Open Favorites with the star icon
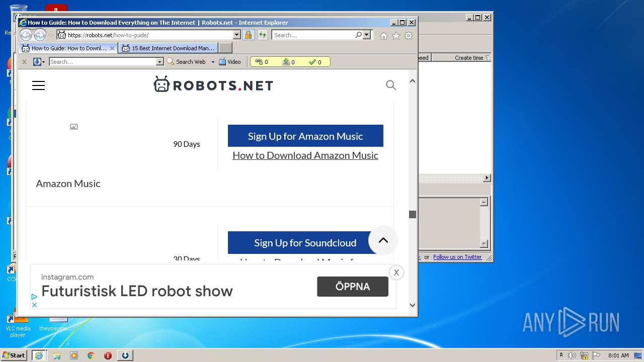Image resolution: width=644 pixels, height=362 pixels. click(x=396, y=36)
